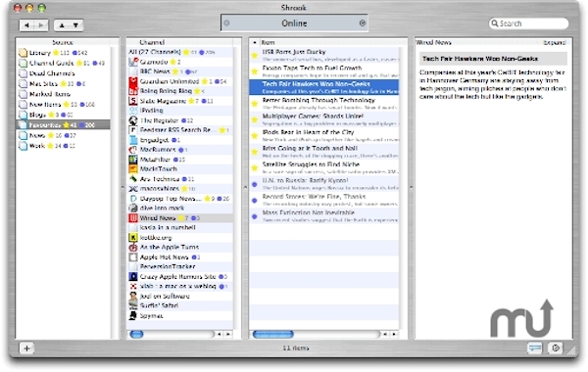Click the Feedster RSS Search channel icon
The height and width of the screenshot is (372, 588).
click(x=133, y=130)
